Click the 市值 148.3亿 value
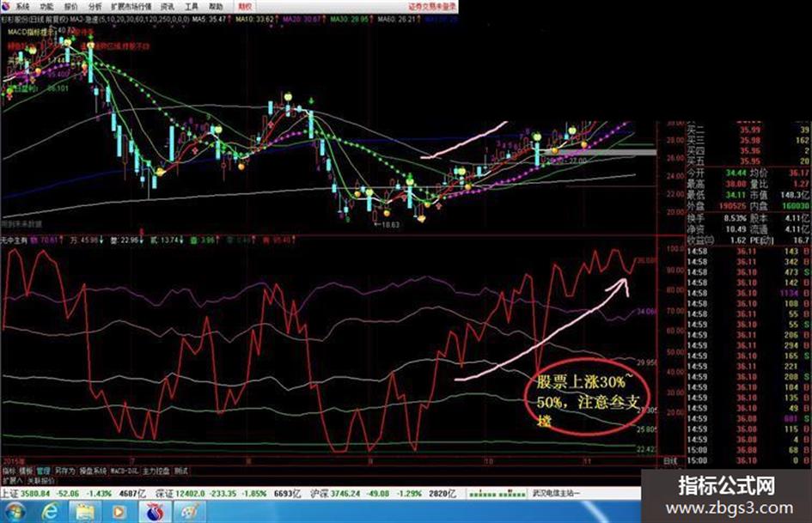The image size is (812, 523). (796, 195)
